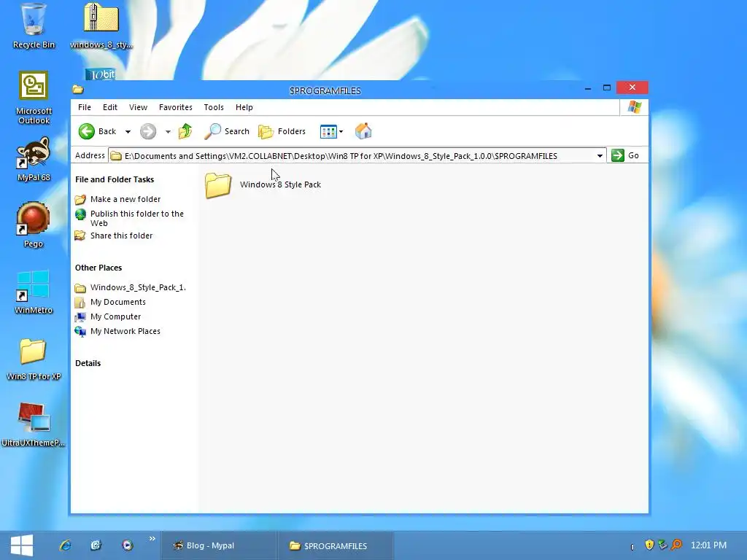Expand the quick launch overflow chevron
The height and width of the screenshot is (560, 747).
pyautogui.click(x=152, y=539)
